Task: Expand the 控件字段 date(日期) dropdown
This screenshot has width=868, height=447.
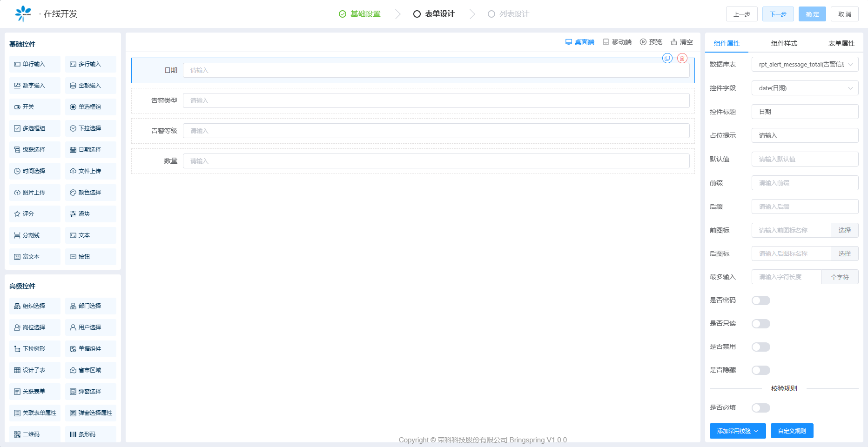Action: (805, 88)
